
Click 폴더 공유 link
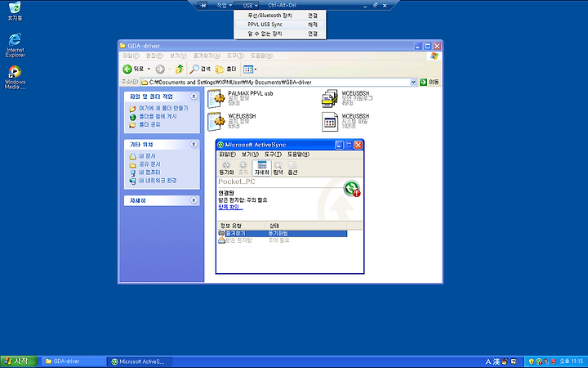149,124
